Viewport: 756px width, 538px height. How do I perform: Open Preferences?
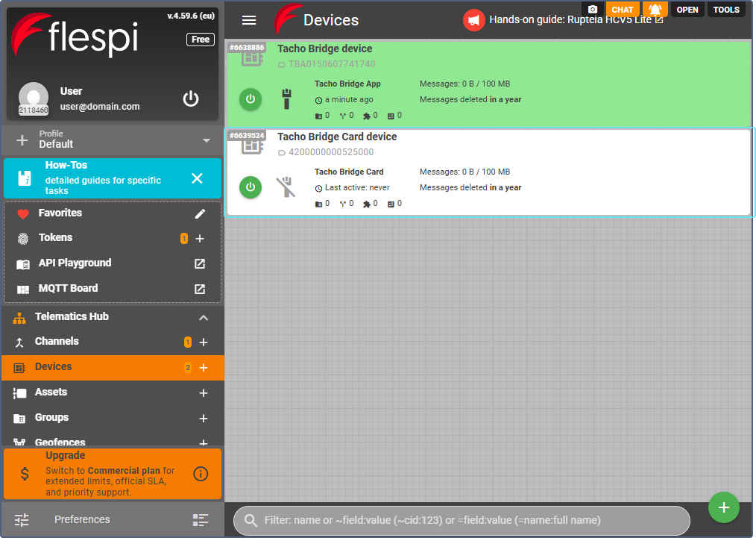pyautogui.click(x=82, y=519)
